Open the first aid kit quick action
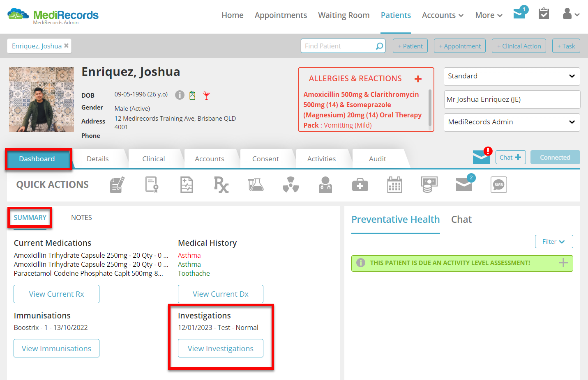This screenshot has height=380, width=588. coord(360,185)
